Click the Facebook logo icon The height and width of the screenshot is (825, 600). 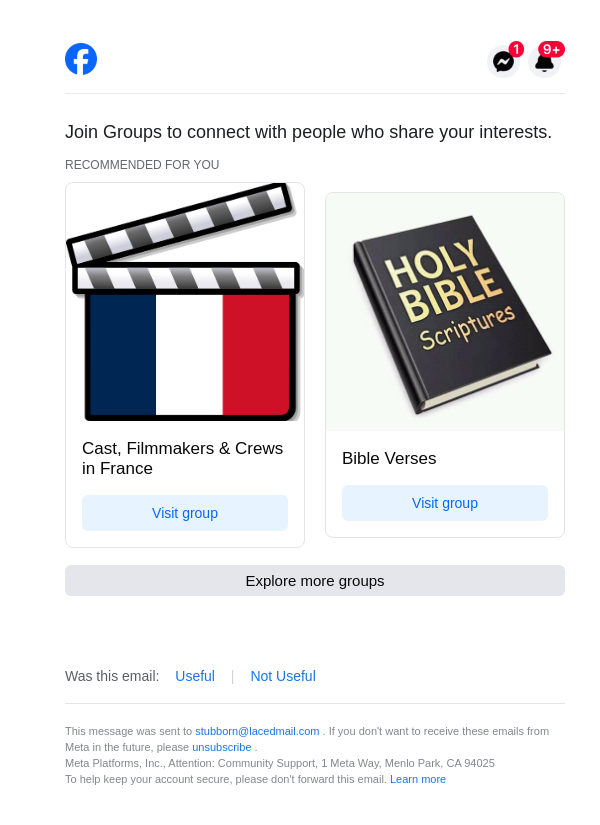pos(81,59)
